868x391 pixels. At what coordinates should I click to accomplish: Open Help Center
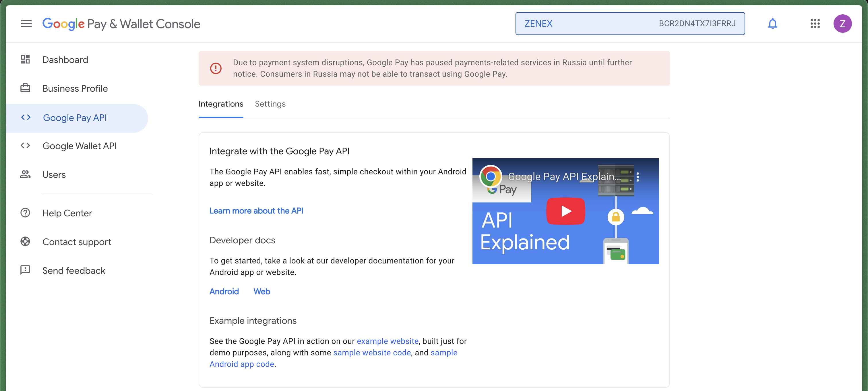tap(67, 213)
